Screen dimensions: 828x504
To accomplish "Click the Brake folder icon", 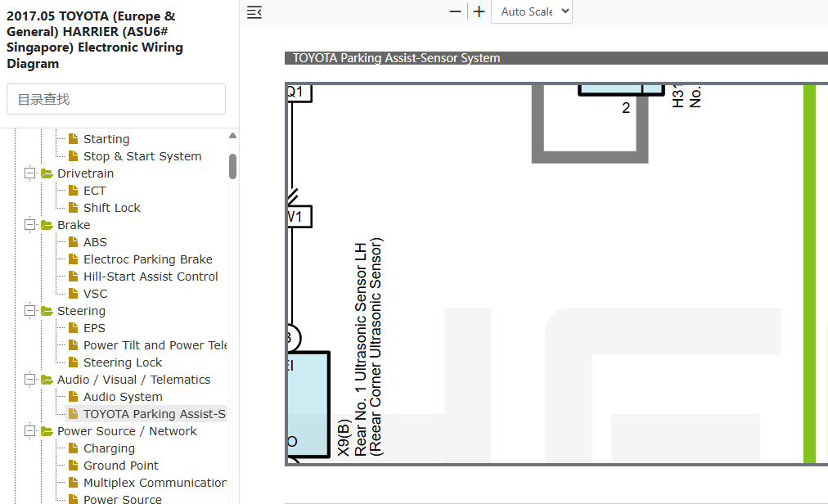I will [47, 225].
